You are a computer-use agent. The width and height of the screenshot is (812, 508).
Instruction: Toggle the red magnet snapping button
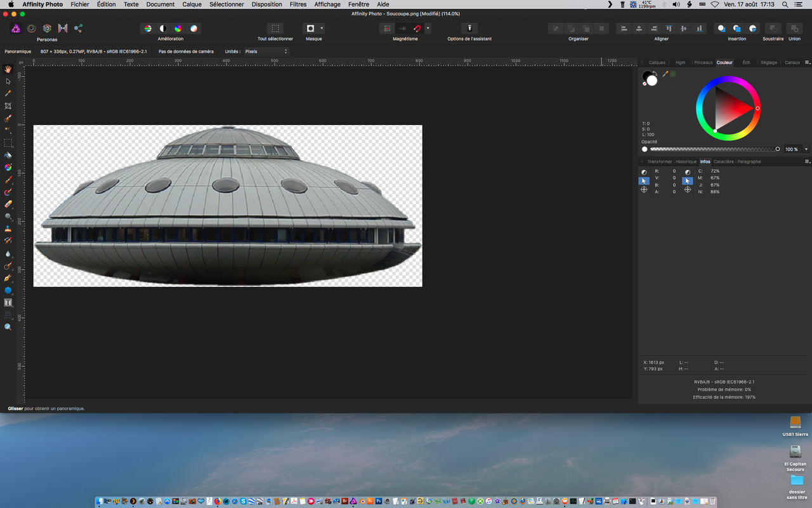pos(417,29)
